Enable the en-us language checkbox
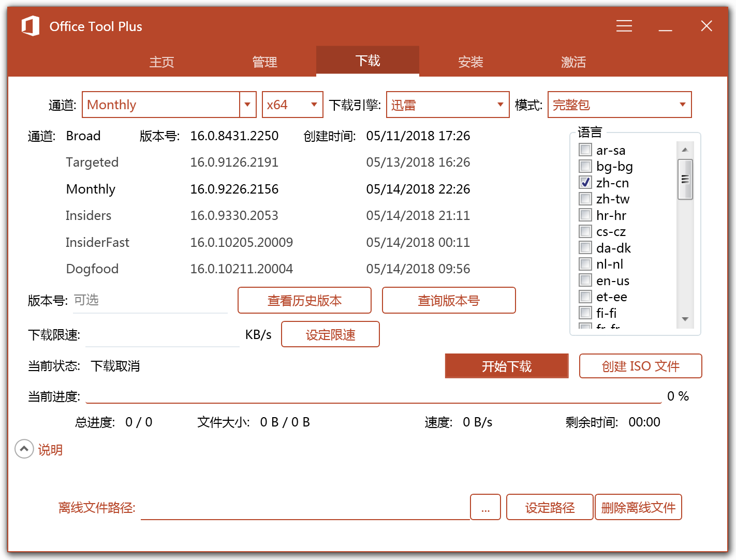This screenshot has width=736, height=560. coord(585,281)
